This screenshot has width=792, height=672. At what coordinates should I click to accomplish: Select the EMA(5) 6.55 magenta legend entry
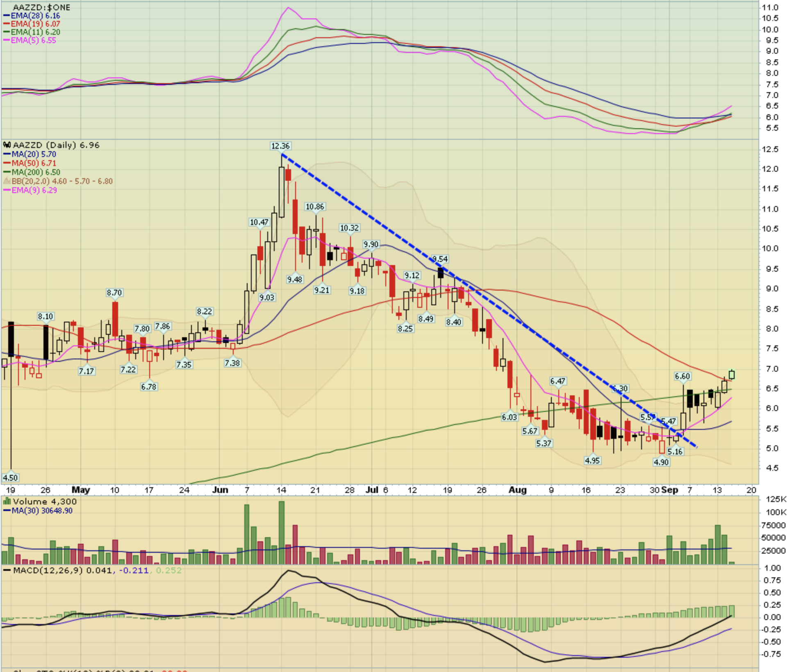tap(33, 41)
